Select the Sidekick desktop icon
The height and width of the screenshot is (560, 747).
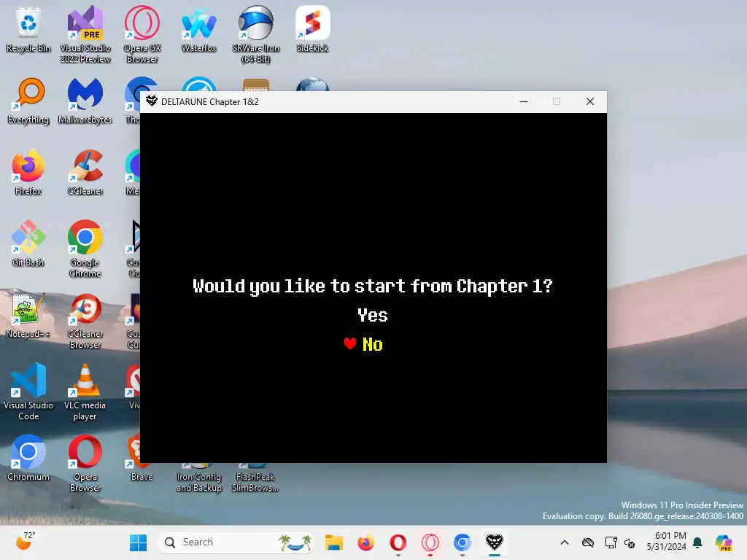pos(312,29)
